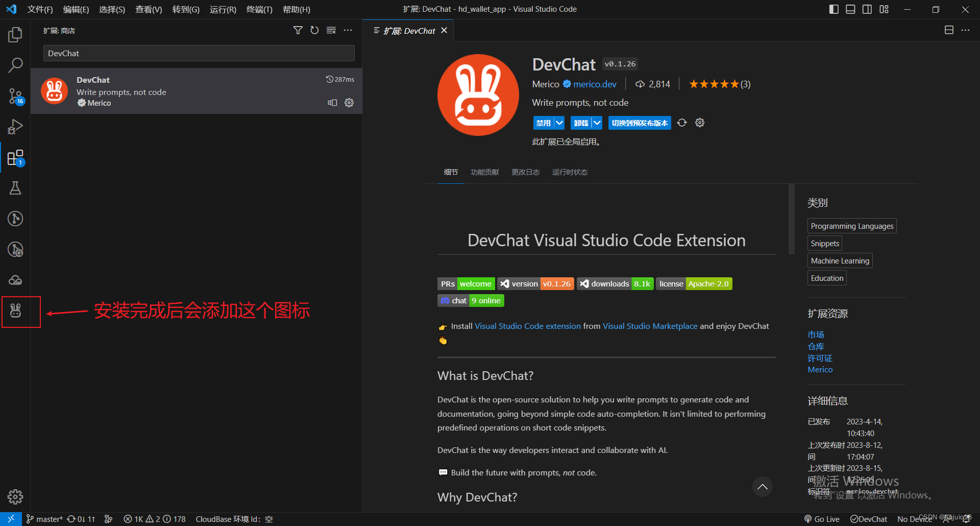Viewport: 980px width, 526px height.
Task: Click the details page scrollbar
Action: pyautogui.click(x=792, y=219)
